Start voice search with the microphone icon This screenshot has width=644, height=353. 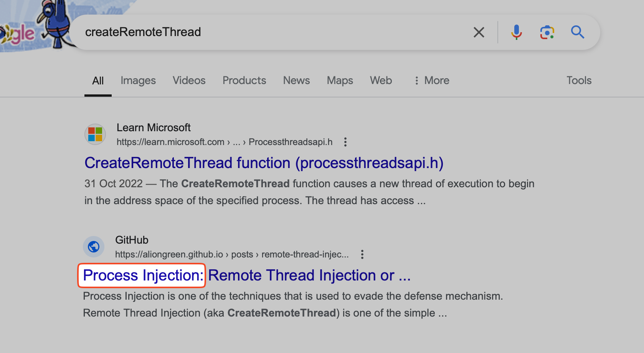[x=516, y=32]
